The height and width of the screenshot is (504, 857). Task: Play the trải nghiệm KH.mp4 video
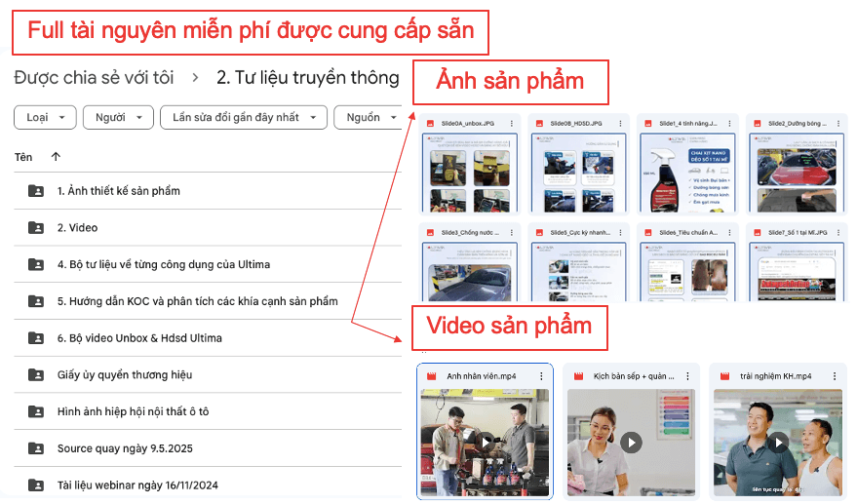click(778, 442)
